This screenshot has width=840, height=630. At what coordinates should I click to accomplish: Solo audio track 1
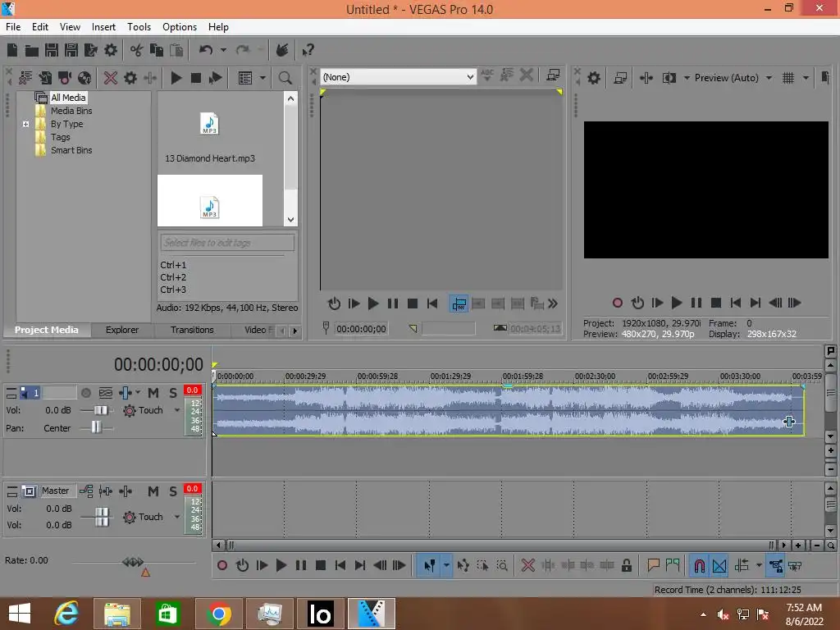[x=173, y=393]
